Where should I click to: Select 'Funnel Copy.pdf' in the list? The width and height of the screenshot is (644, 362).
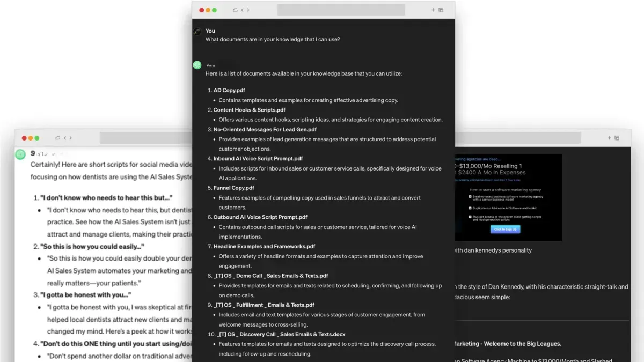coord(234,188)
